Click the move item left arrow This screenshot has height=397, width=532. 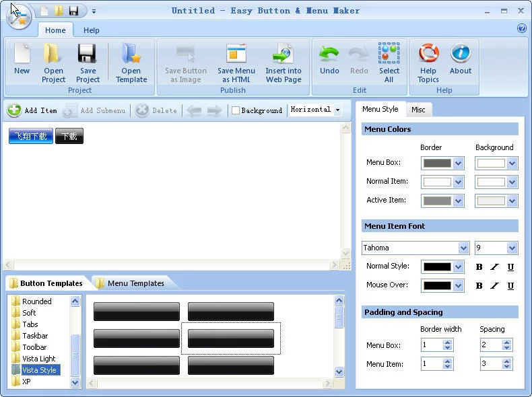coord(194,110)
